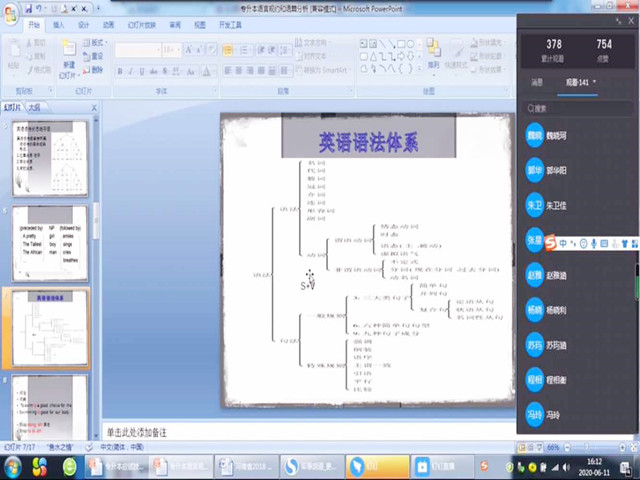Switch to the 插入 ribbon tab
Image resolution: width=640 pixels, height=480 pixels.
coord(59,24)
